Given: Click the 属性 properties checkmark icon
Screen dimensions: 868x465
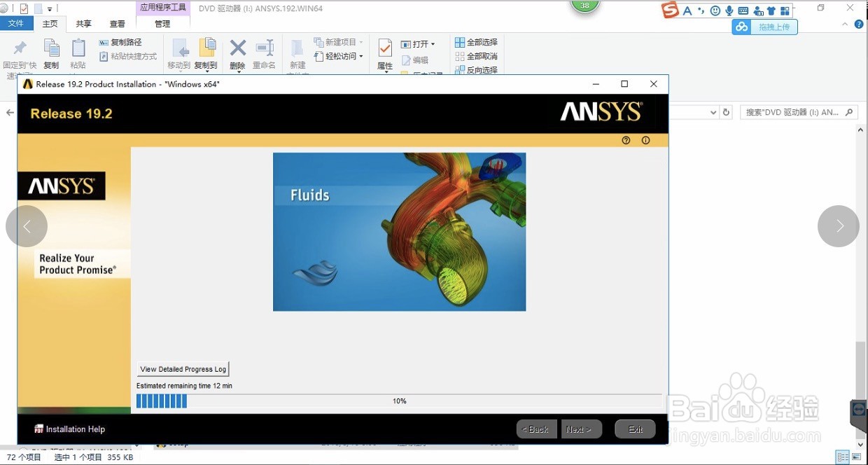Looking at the screenshot, I should click(385, 48).
